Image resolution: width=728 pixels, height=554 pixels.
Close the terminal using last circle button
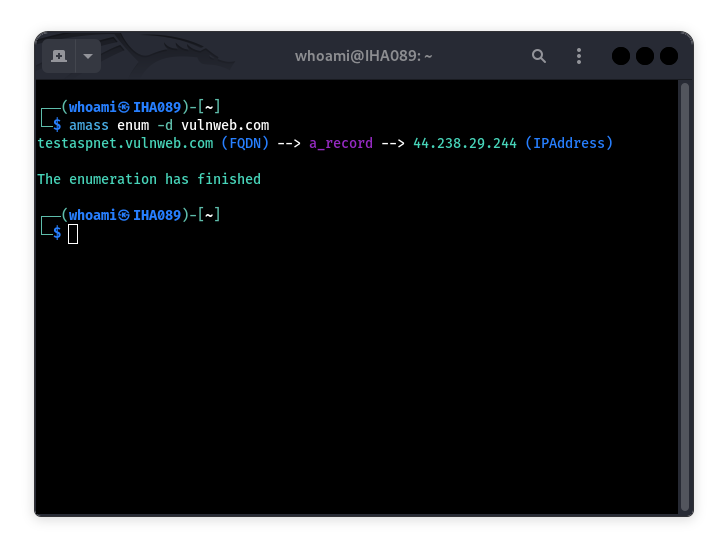coord(669,56)
